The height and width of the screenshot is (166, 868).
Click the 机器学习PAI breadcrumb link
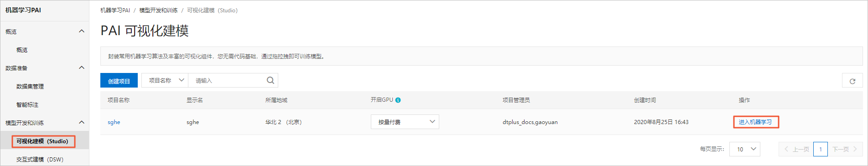point(115,10)
